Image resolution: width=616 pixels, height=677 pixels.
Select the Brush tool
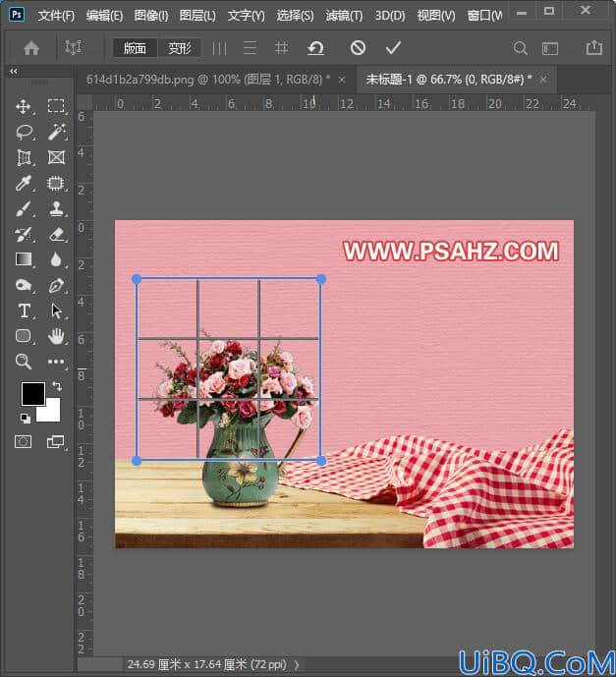click(x=24, y=209)
